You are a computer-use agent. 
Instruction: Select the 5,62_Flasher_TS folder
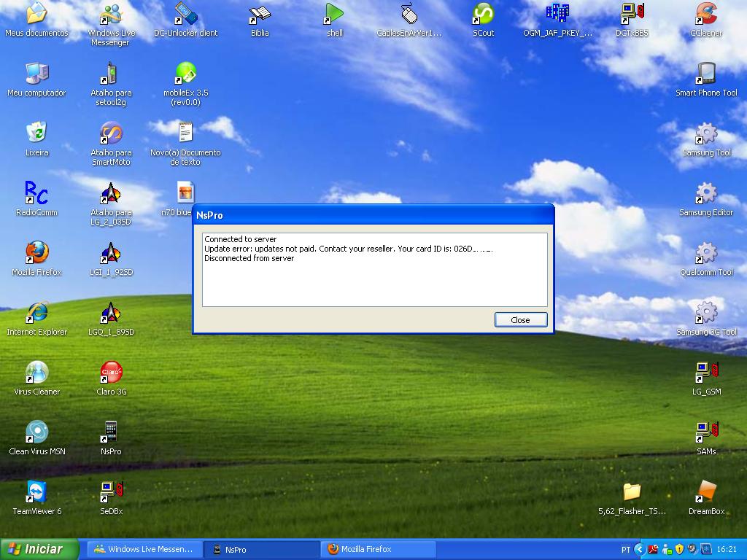[632, 491]
